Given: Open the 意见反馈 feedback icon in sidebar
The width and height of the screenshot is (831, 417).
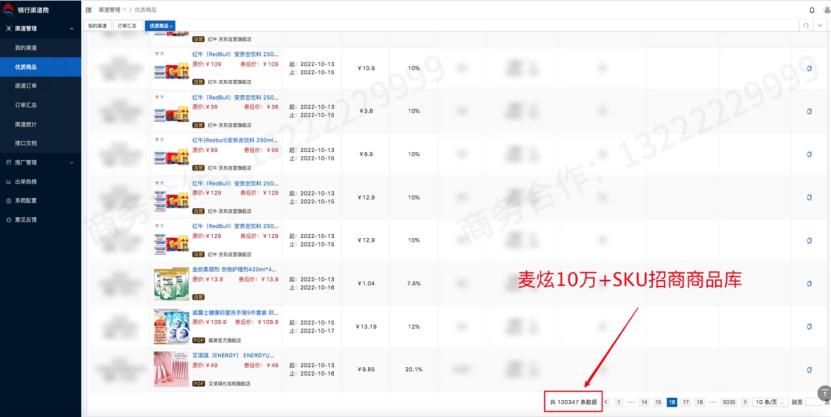Looking at the screenshot, I should pyautogui.click(x=8, y=219).
